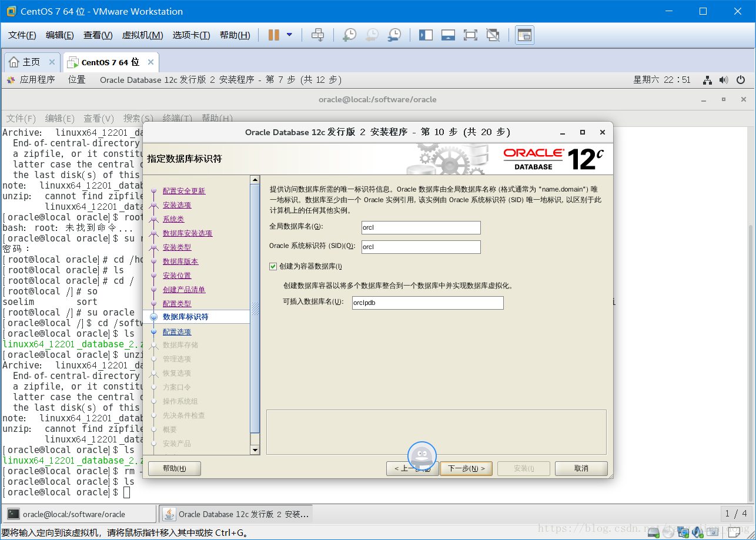Open the VMware 文件(F) menu
The height and width of the screenshot is (540, 756).
pos(22,35)
